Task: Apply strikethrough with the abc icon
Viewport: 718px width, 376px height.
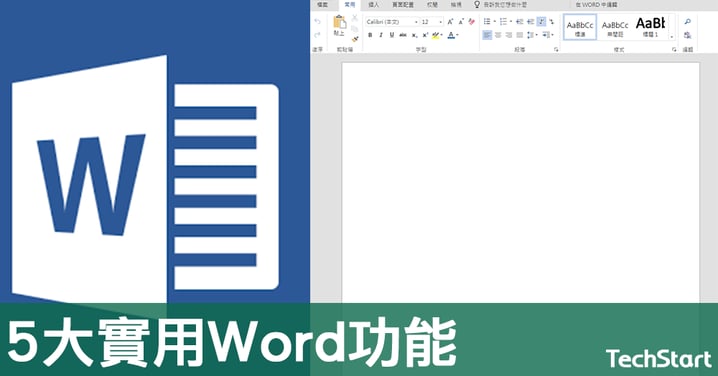Action: (x=403, y=35)
